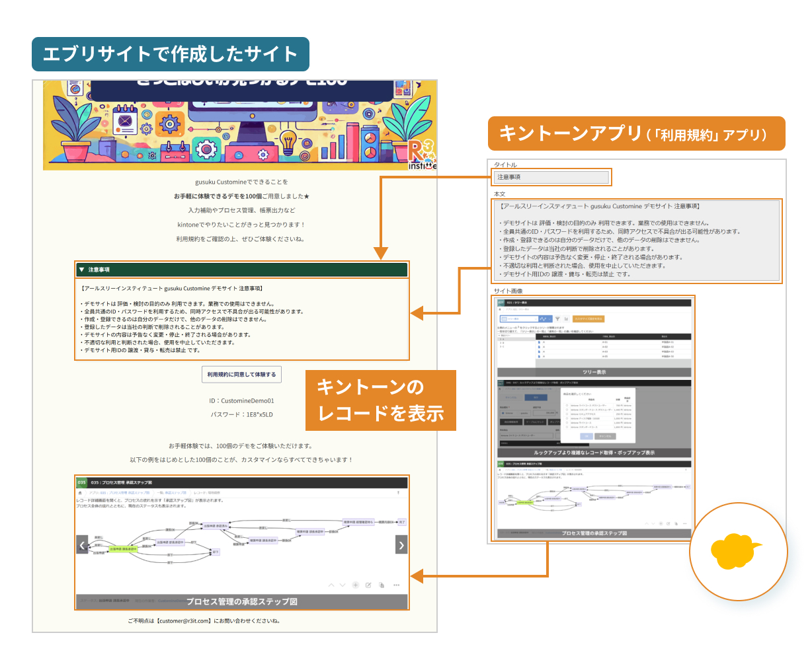Select the ツリー表示 thumbnail image
This screenshot has height=670, width=812.
(x=594, y=338)
